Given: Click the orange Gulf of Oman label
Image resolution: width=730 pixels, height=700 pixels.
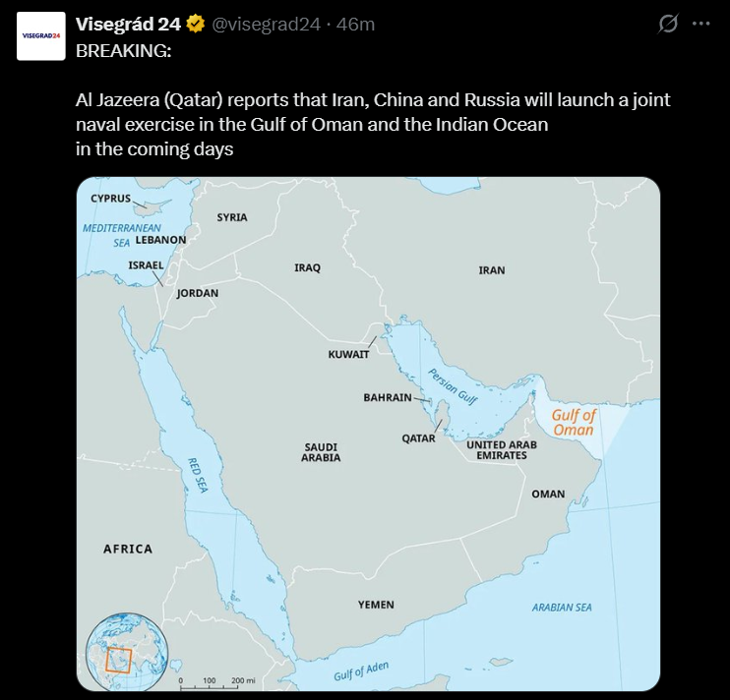Looking at the screenshot, I should tap(573, 422).
